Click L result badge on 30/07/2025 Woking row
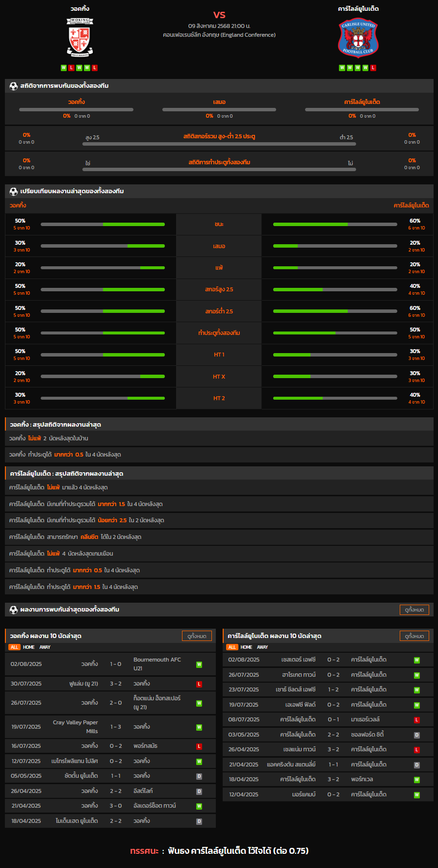438x868 pixels. point(199,684)
